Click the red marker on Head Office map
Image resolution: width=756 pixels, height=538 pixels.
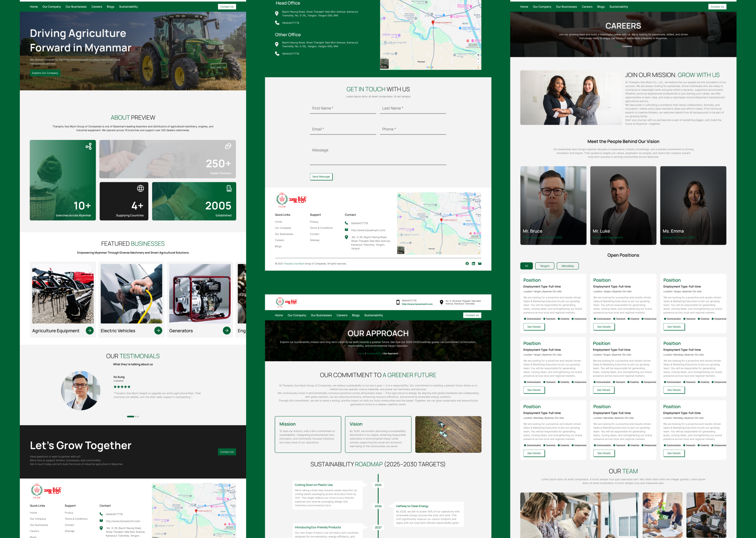[433, 23]
